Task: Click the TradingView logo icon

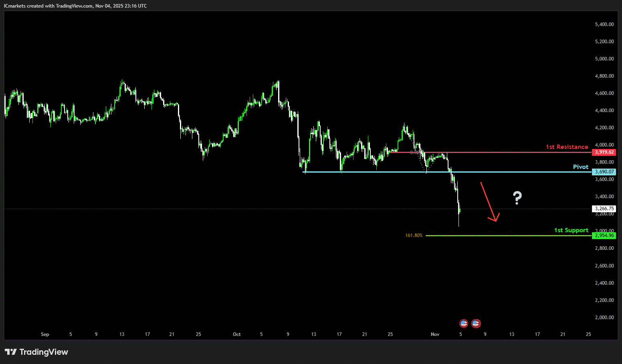Action: [11, 352]
